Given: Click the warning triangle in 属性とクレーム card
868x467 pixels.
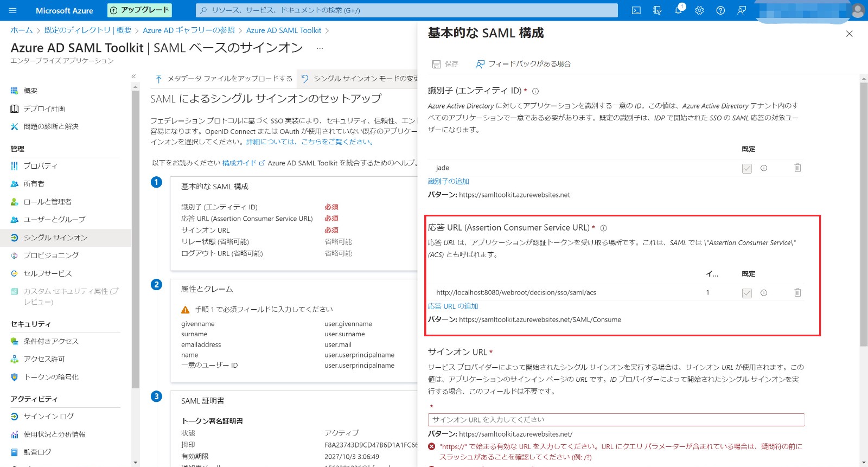Looking at the screenshot, I should coord(186,310).
